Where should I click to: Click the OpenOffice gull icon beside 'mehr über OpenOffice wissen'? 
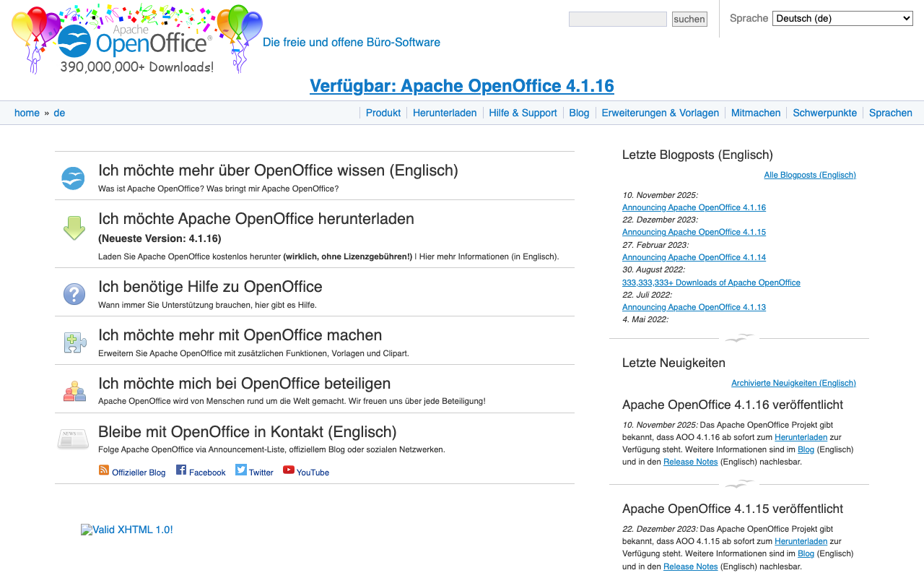pyautogui.click(x=73, y=178)
